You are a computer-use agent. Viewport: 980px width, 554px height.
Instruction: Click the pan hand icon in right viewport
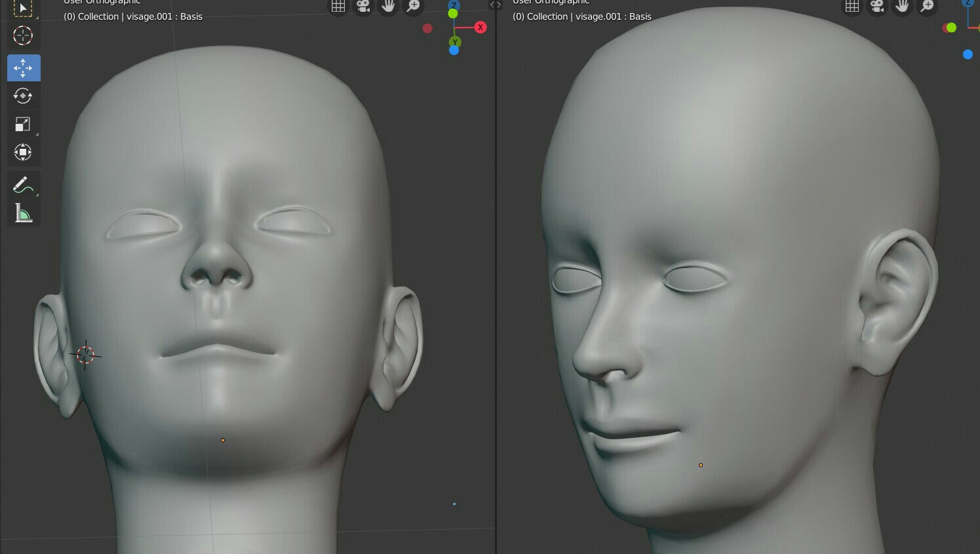[x=902, y=7]
